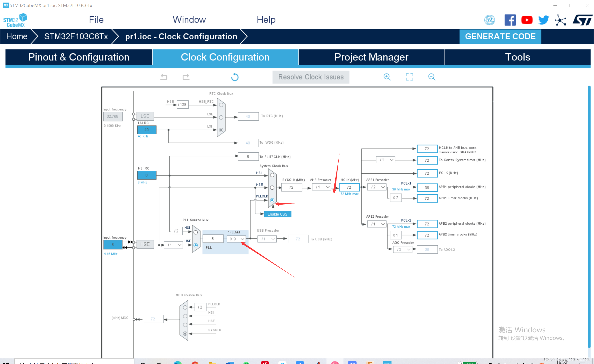This screenshot has height=364, width=594.
Task: Open the YouTube icon link
Action: click(527, 20)
